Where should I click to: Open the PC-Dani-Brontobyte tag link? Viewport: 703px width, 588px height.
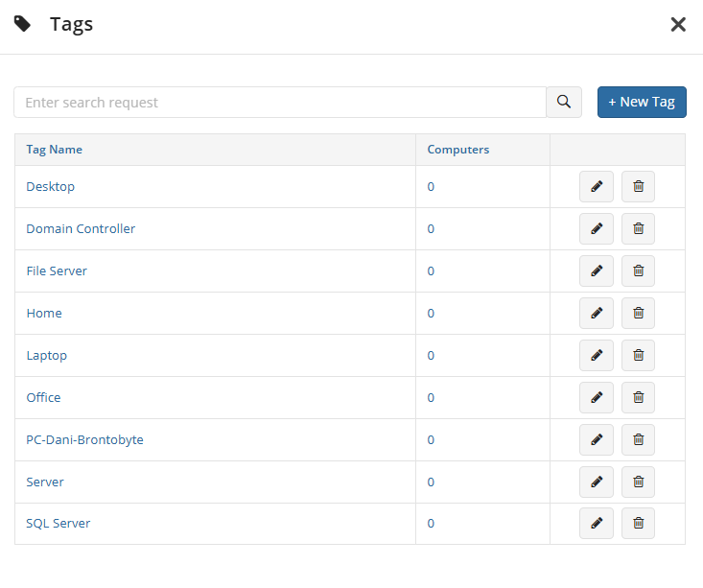coord(84,439)
